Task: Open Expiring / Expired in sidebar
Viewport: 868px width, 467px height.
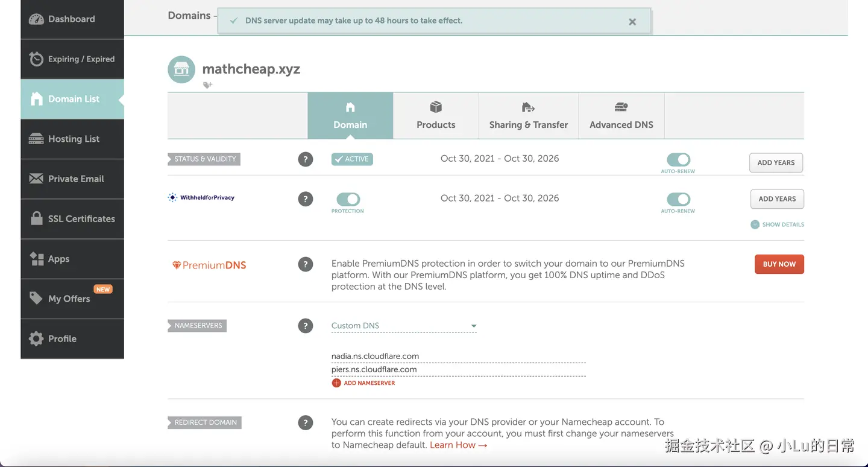Action: 72,59
